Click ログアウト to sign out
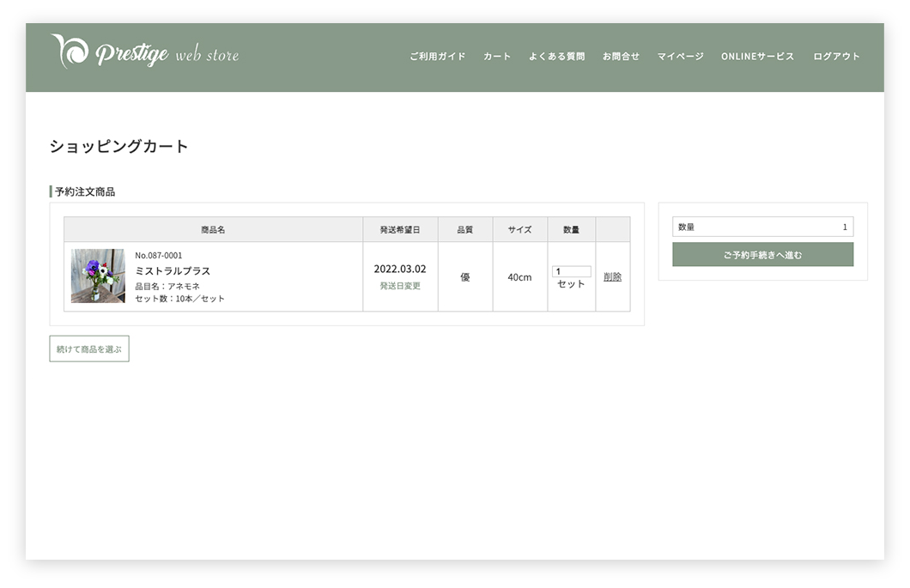Screen dimensions: 910x588 [x=836, y=57]
